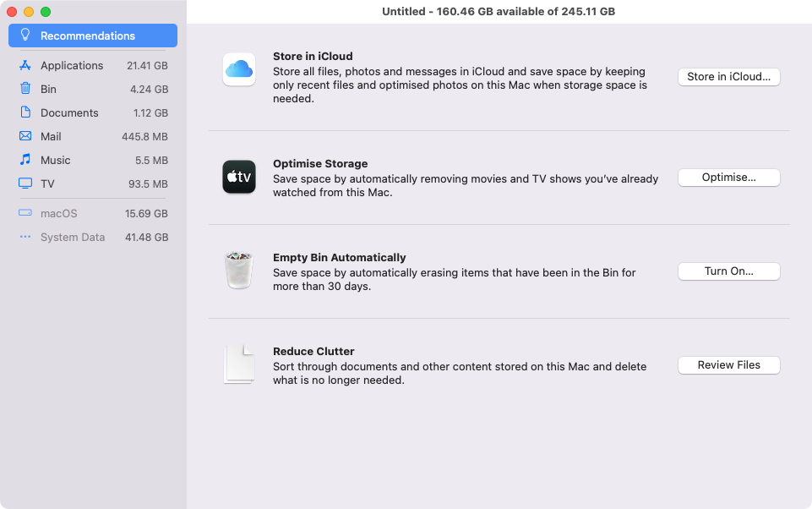The height and width of the screenshot is (509, 812).
Task: Click the 5.5 MB Music size
Action: 151,160
